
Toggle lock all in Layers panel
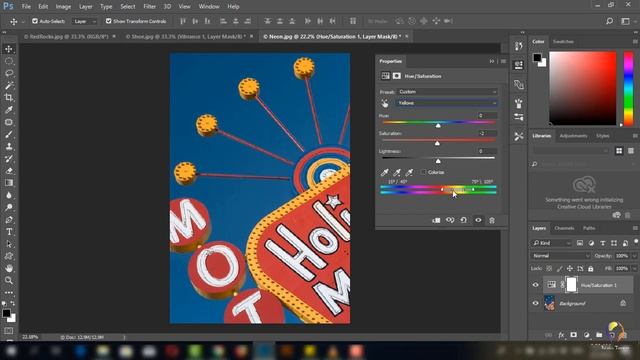591,269
